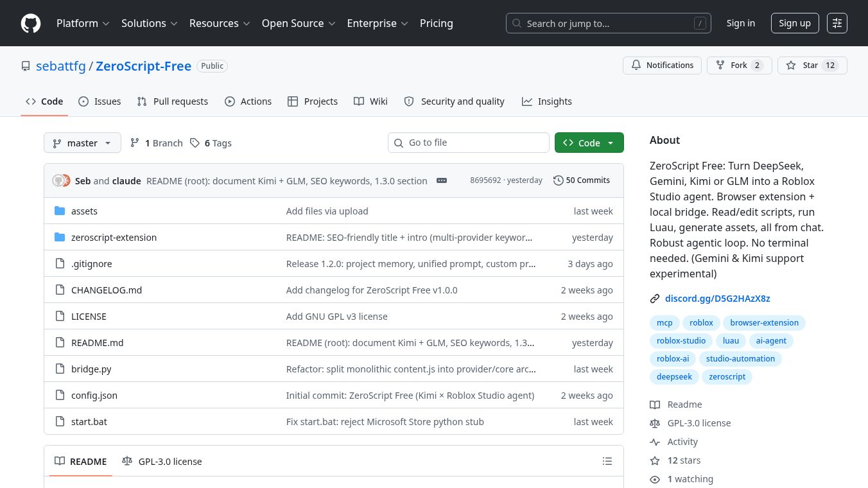Click Sign in
Image resolution: width=868 pixels, height=488 pixels.
tap(741, 23)
